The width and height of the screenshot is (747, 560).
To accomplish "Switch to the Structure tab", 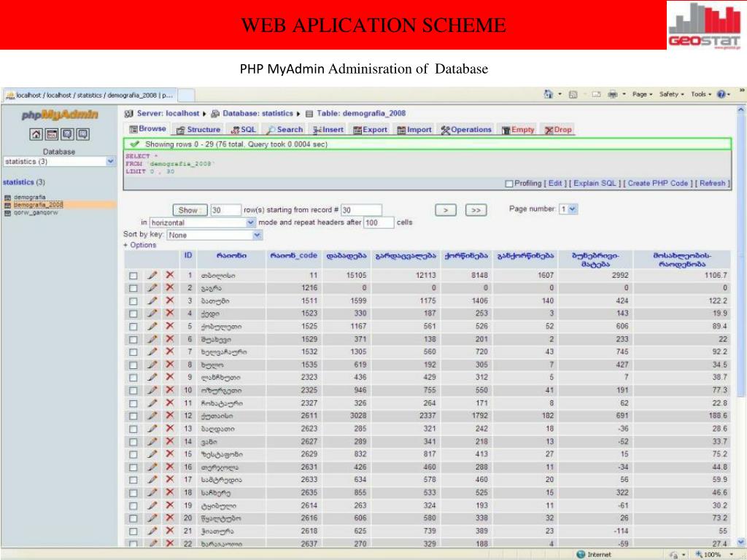I will 198,130.
